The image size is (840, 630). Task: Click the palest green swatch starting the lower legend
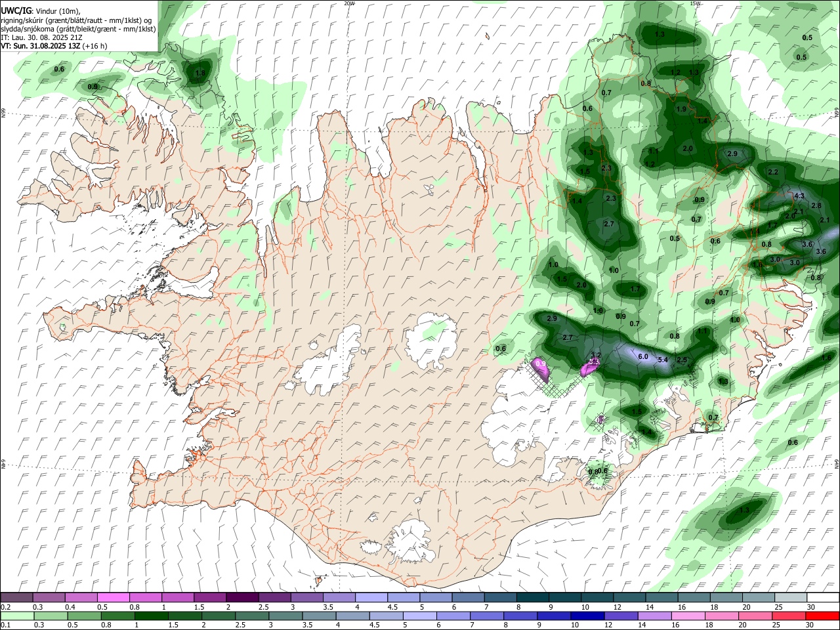tap(17, 616)
